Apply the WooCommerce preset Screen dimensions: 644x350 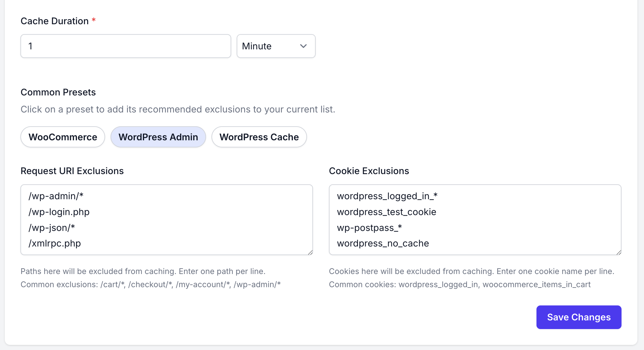click(63, 137)
